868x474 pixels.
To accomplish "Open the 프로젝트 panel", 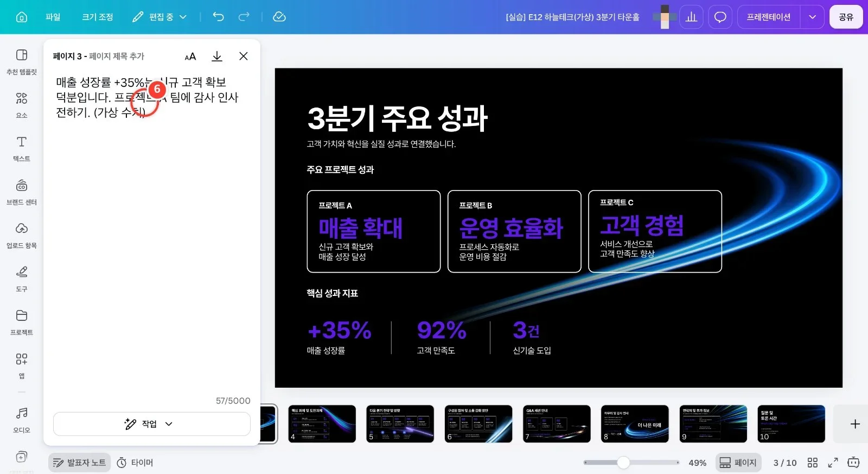I will (22, 323).
